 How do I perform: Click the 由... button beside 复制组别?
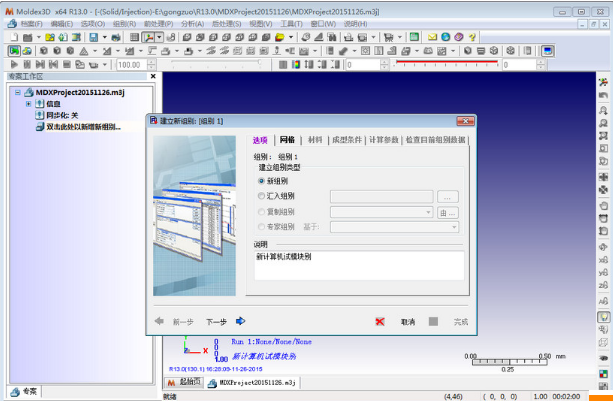coord(448,213)
